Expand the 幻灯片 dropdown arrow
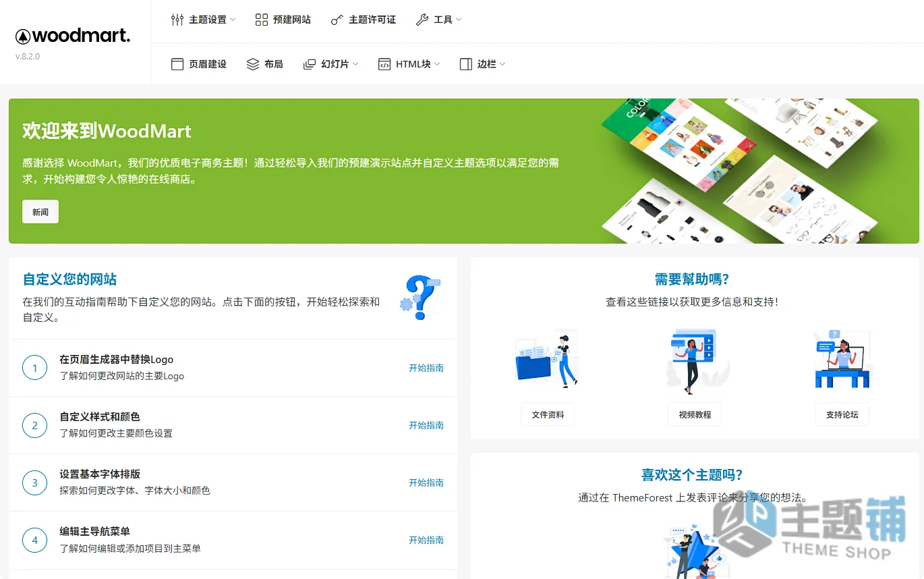The height and width of the screenshot is (579, 924). [355, 64]
